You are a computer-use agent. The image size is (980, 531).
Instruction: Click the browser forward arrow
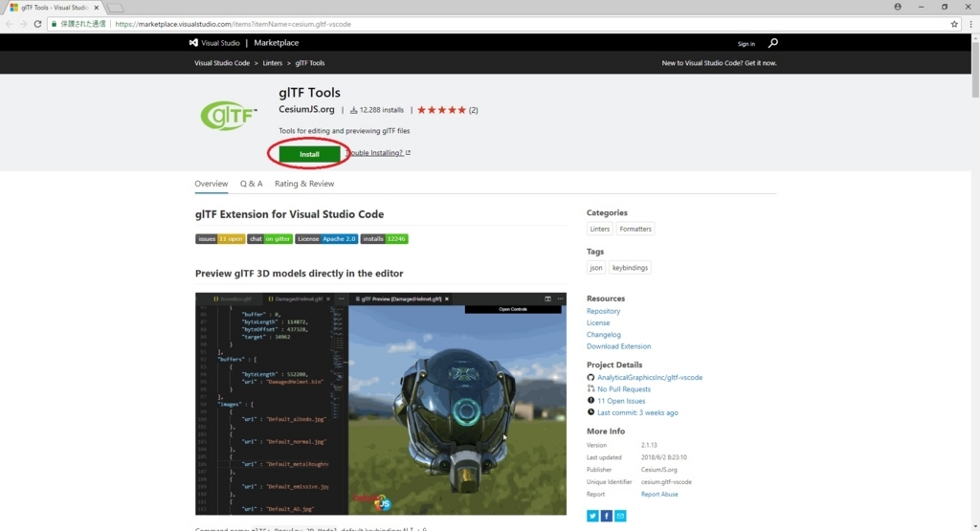point(23,24)
